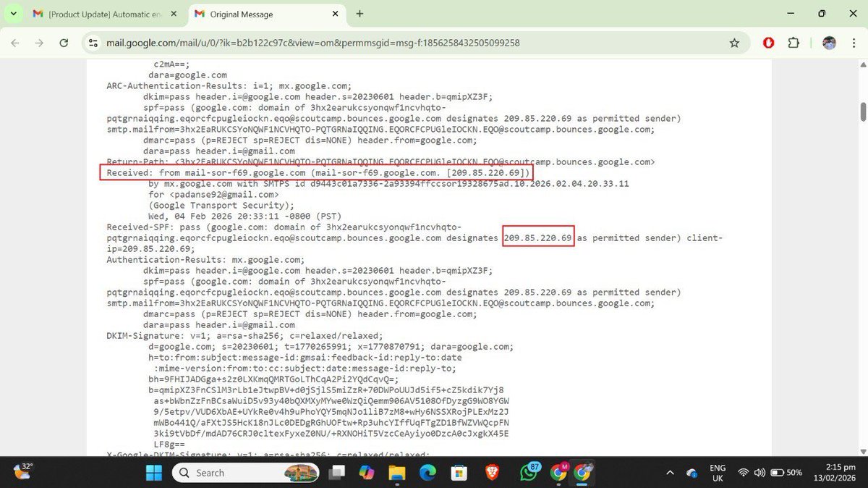Image resolution: width=868 pixels, height=488 pixels.
Task: Click the 'Wed, 04 Feb 2026 20:33:11 -0800 (PST)' line
Action: pos(244,216)
